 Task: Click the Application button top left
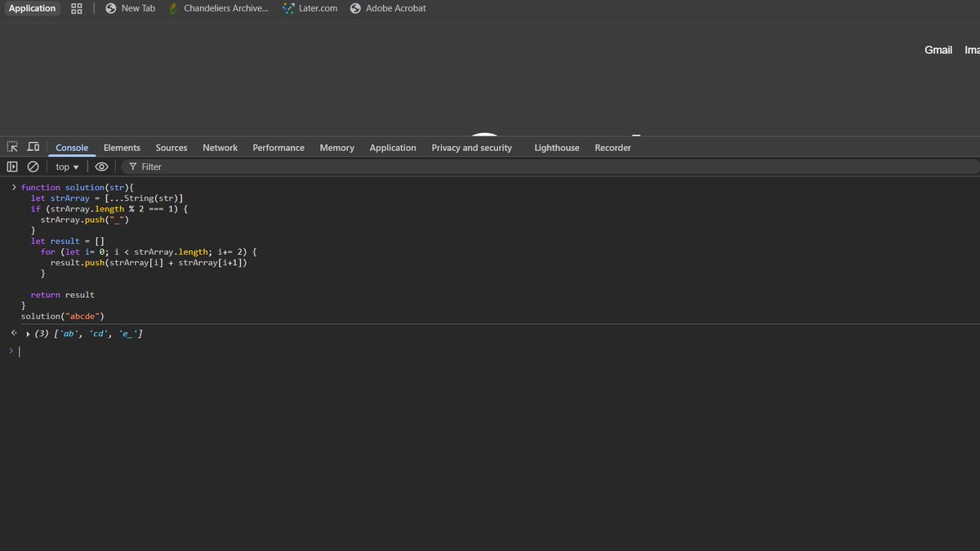point(32,7)
